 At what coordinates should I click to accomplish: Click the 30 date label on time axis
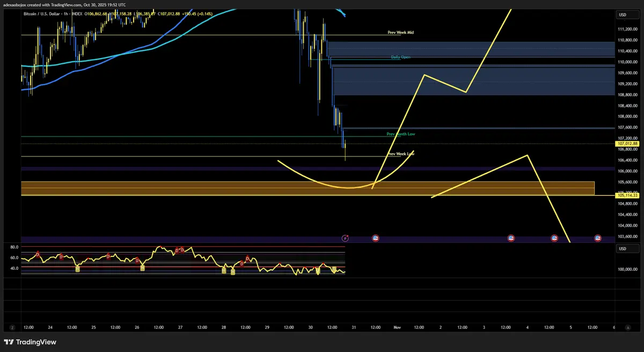tap(311, 327)
